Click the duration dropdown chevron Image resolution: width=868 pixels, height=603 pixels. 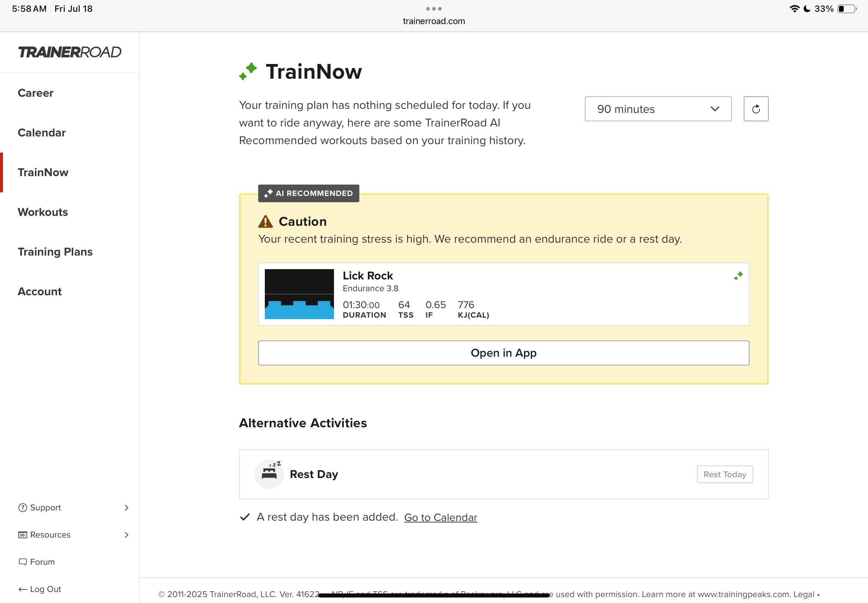[715, 109]
